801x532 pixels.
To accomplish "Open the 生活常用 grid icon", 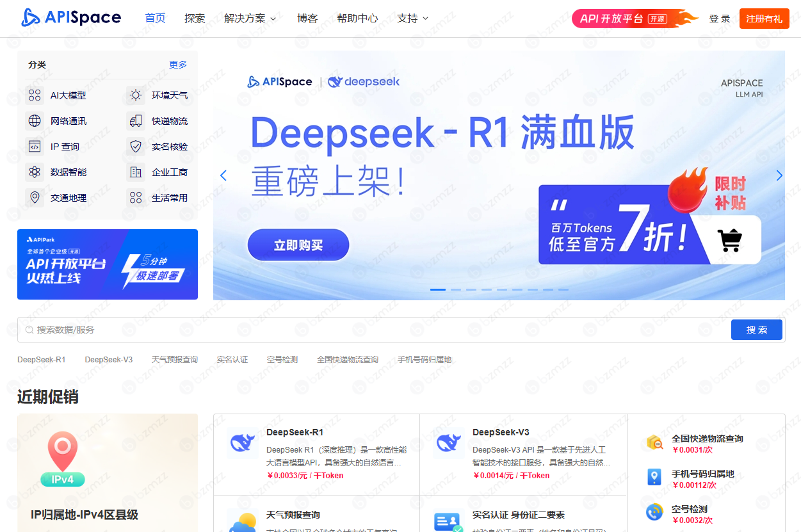I will (x=136, y=198).
